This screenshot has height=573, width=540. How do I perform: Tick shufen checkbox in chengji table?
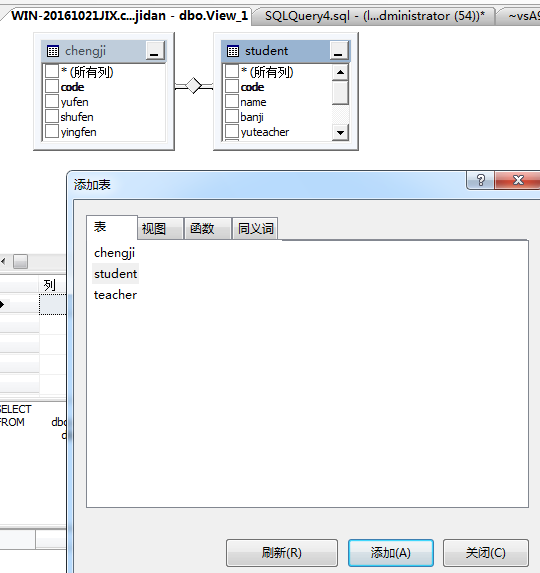tap(52, 117)
